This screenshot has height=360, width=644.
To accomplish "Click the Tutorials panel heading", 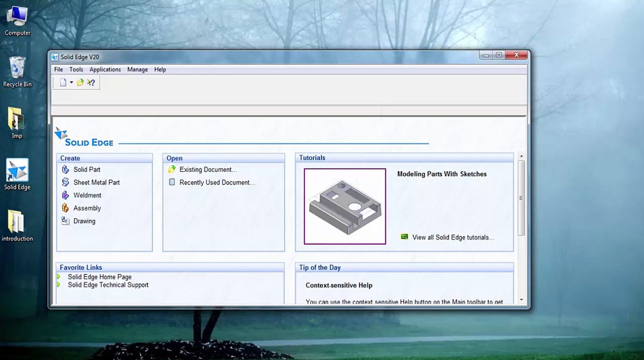I will [312, 157].
